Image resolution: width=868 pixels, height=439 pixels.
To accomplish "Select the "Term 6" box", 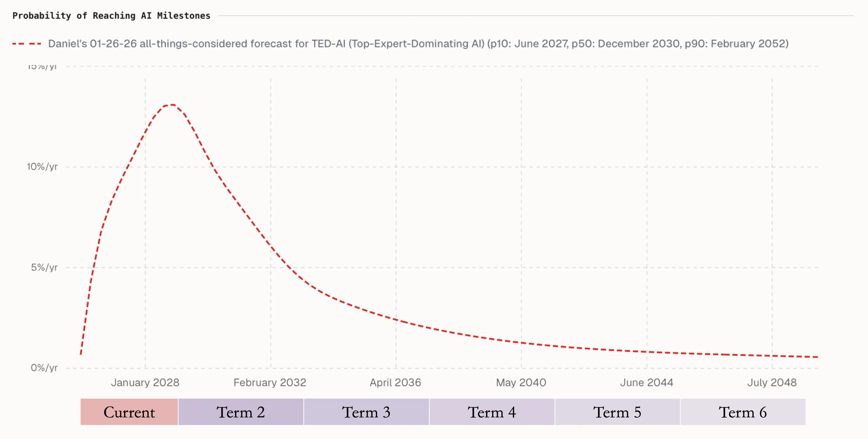I will (743, 412).
